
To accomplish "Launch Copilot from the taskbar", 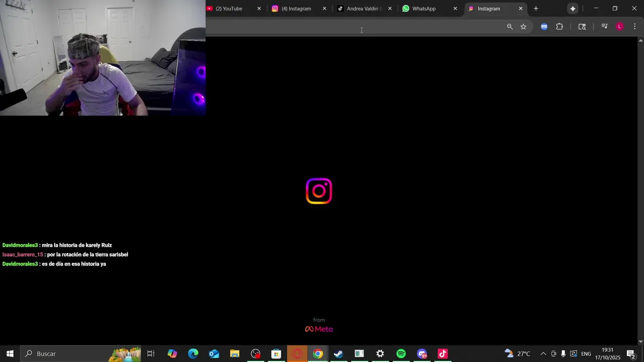I will point(172,353).
